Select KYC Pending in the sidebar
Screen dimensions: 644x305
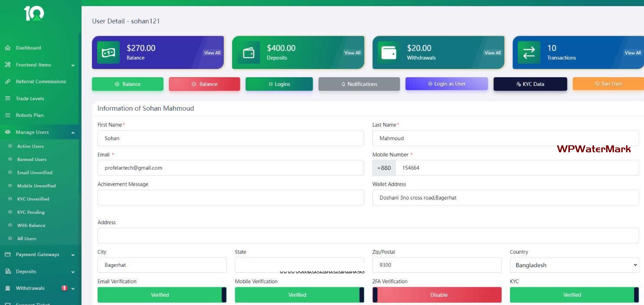click(x=31, y=212)
